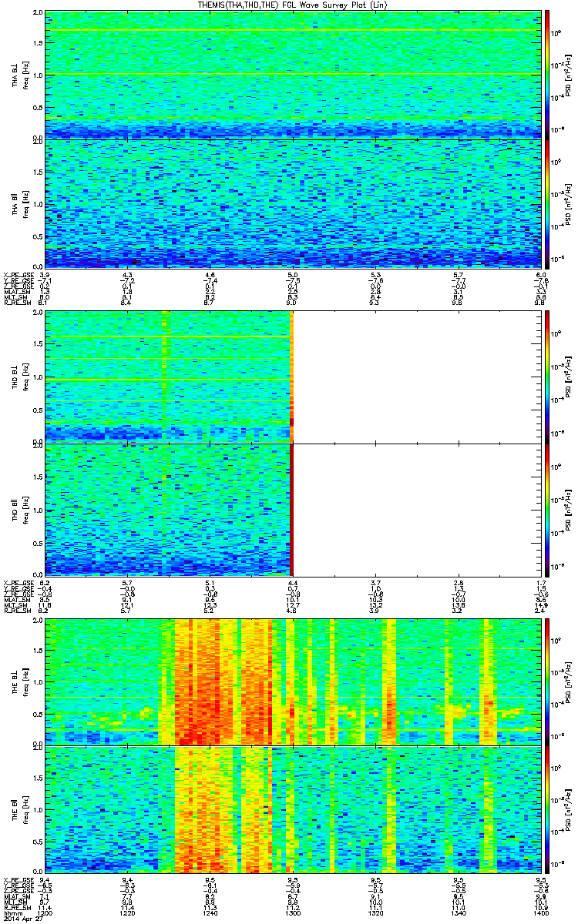
Task: Click the THA perpendicular B spectrogram panel
Action: pyautogui.click(x=293, y=75)
